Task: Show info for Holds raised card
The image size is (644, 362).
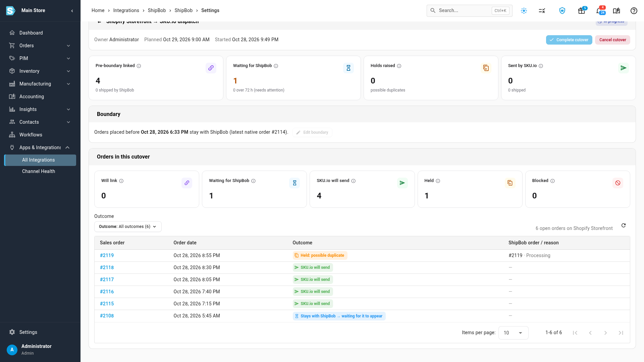Action: click(x=399, y=66)
